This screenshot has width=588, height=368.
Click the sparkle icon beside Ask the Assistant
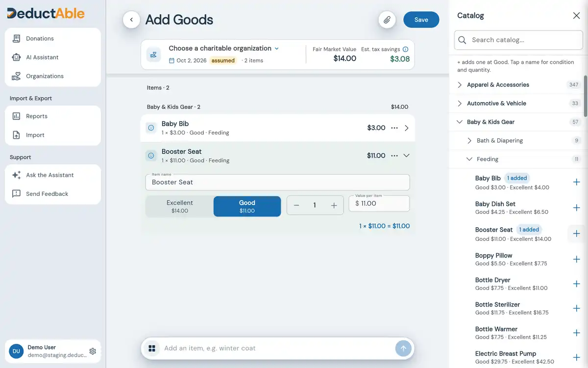pos(16,175)
